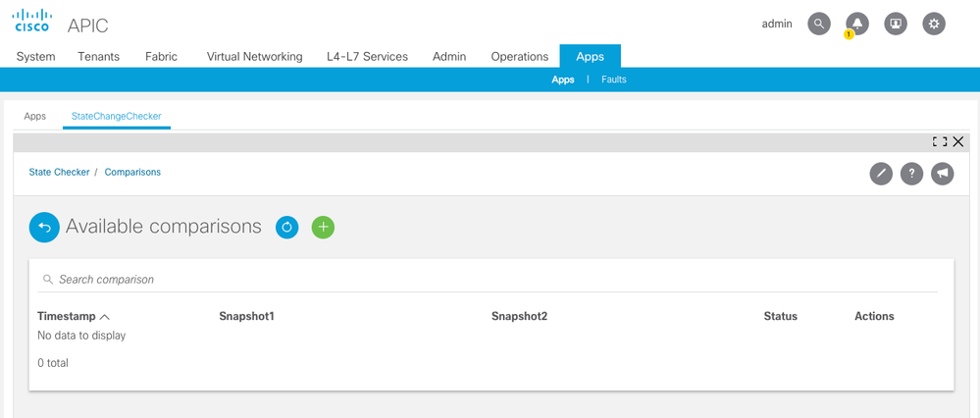Click the search magnifier icon in header
This screenshot has height=418, width=980.
(819, 25)
